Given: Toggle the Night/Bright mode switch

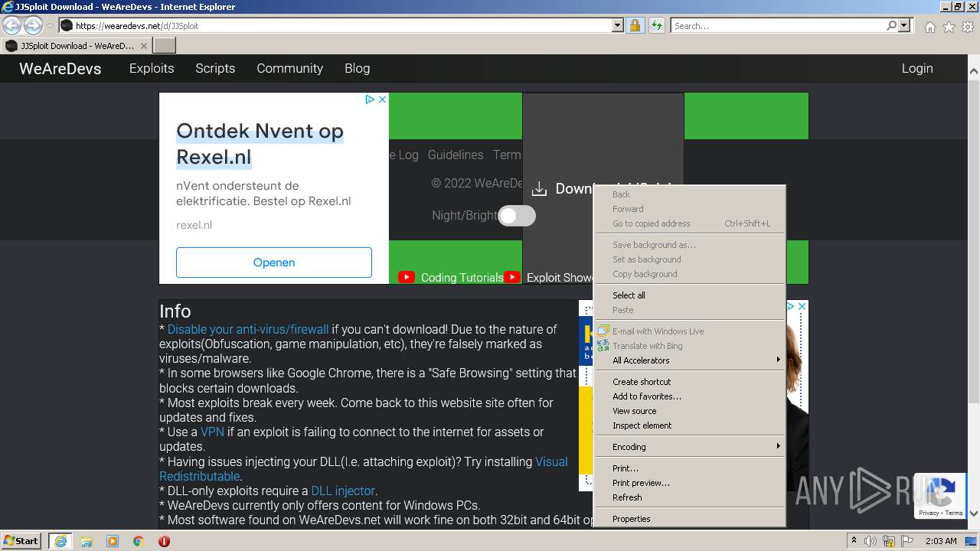Looking at the screenshot, I should pos(517,216).
